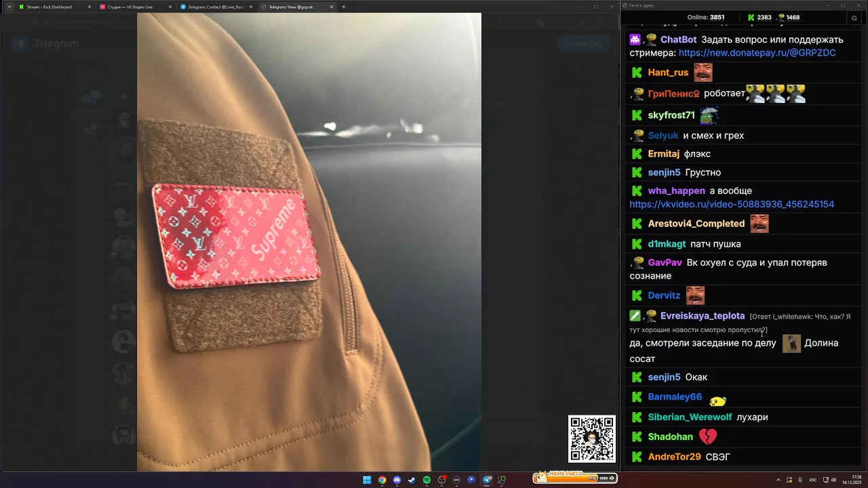Image resolution: width=868 pixels, height=488 pixels.
Task: Open Google Chrome from taskbar
Action: click(382, 480)
